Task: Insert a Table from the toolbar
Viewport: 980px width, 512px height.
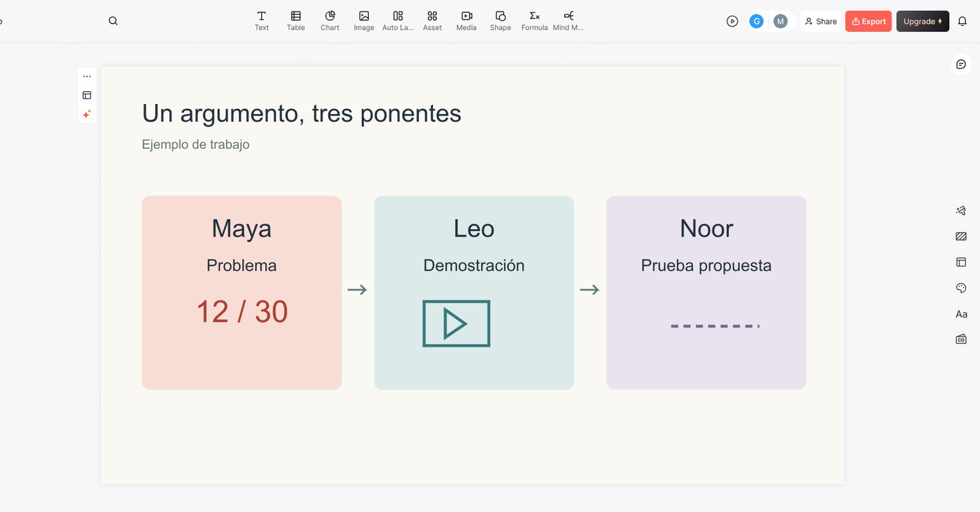Action: 295,21
